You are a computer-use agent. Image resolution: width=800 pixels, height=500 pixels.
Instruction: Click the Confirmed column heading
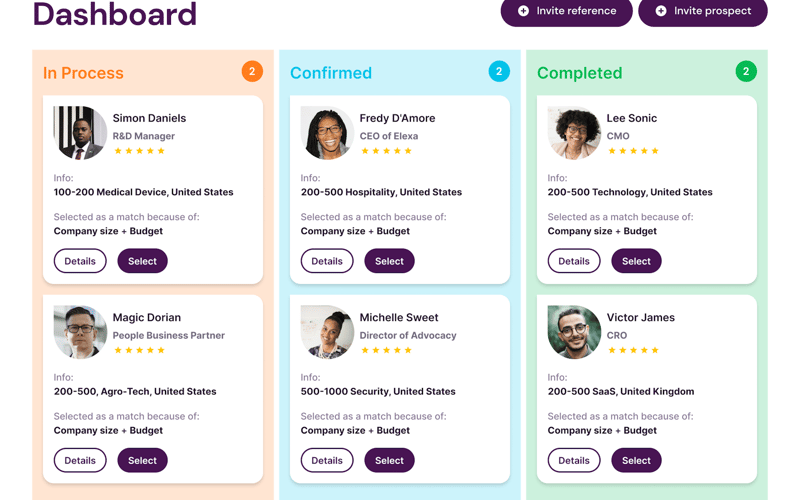(330, 73)
